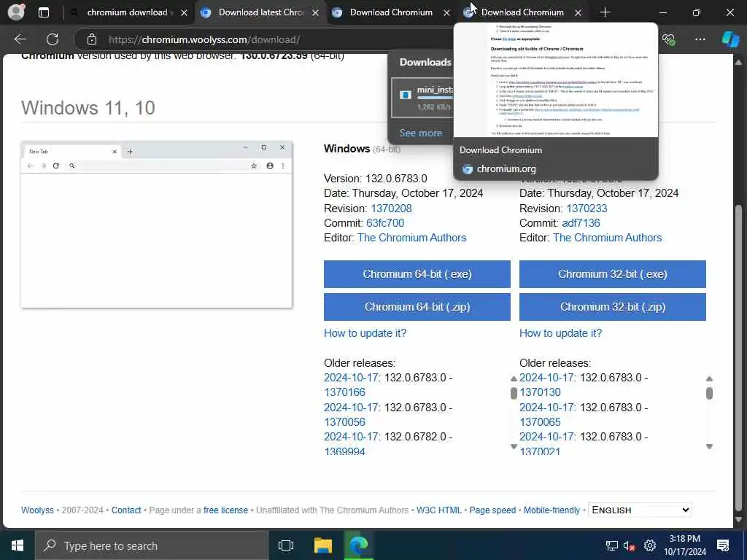Open the Page speed footer link
Screen dimensions: 747x560
tap(492, 510)
